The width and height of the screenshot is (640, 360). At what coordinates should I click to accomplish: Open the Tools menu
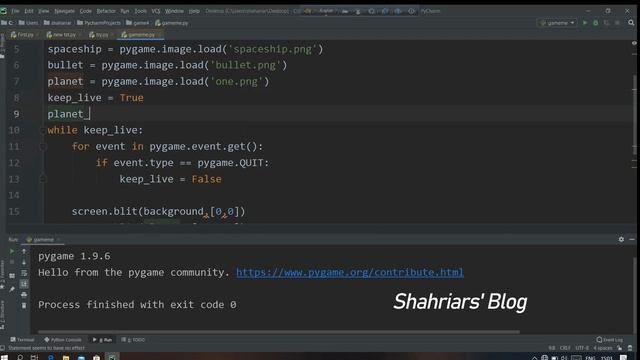(x=140, y=11)
